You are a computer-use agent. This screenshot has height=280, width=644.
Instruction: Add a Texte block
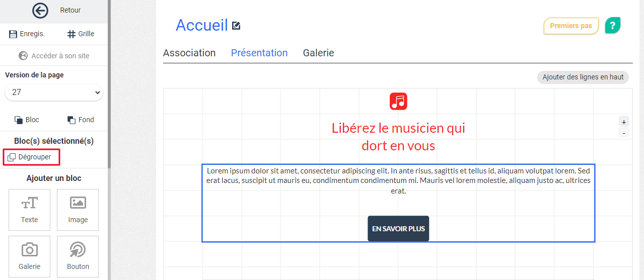30,210
